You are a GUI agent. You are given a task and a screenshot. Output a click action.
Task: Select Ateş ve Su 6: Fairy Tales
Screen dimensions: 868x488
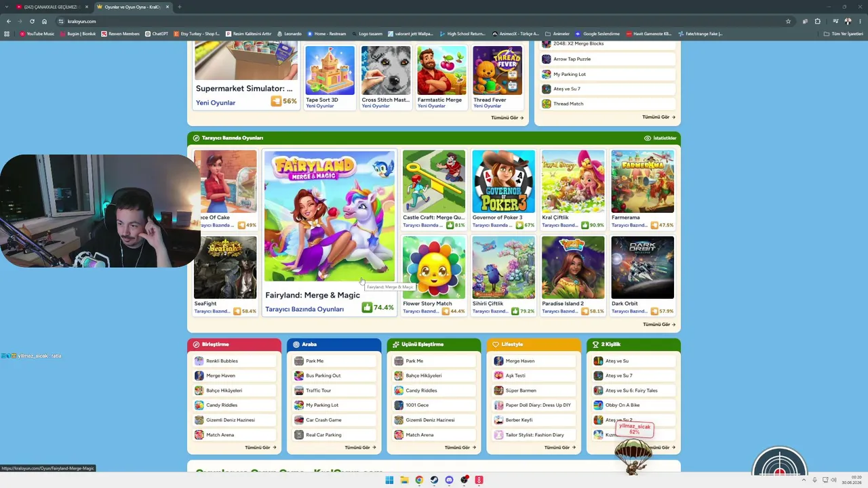point(633,390)
